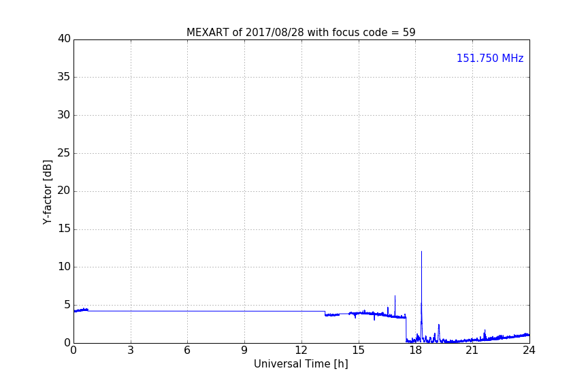
Task: Click the plot title "MEXART of 2017/08/28 with focus code = 59"
Action: 301,33
